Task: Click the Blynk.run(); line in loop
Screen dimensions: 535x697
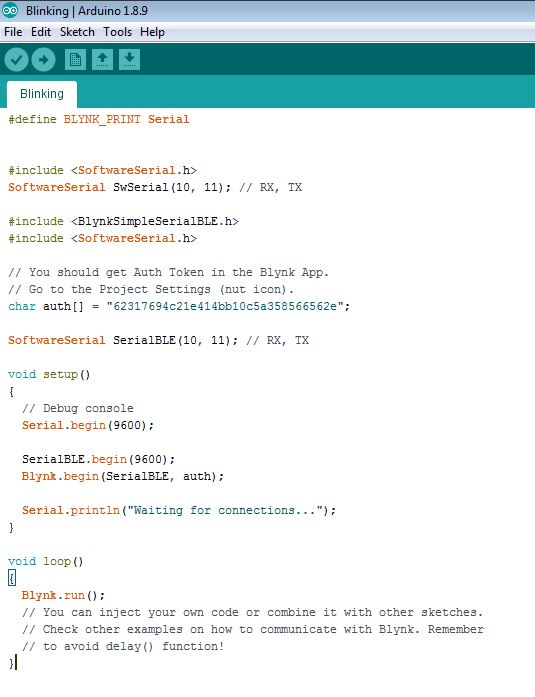Action: pos(63,595)
